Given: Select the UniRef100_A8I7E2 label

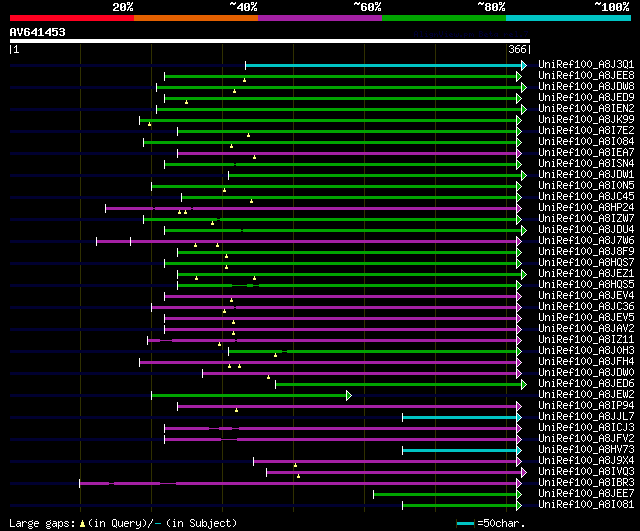Looking at the screenshot, I should (586, 131).
